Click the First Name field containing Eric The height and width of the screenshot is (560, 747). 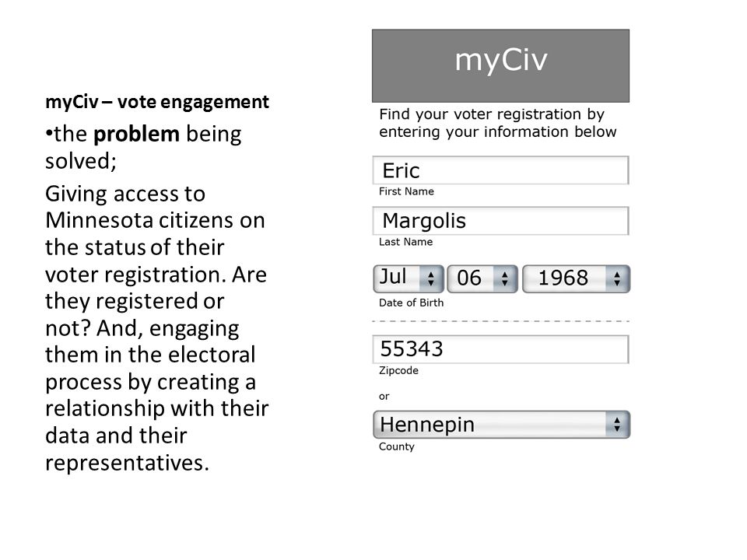tap(500, 170)
